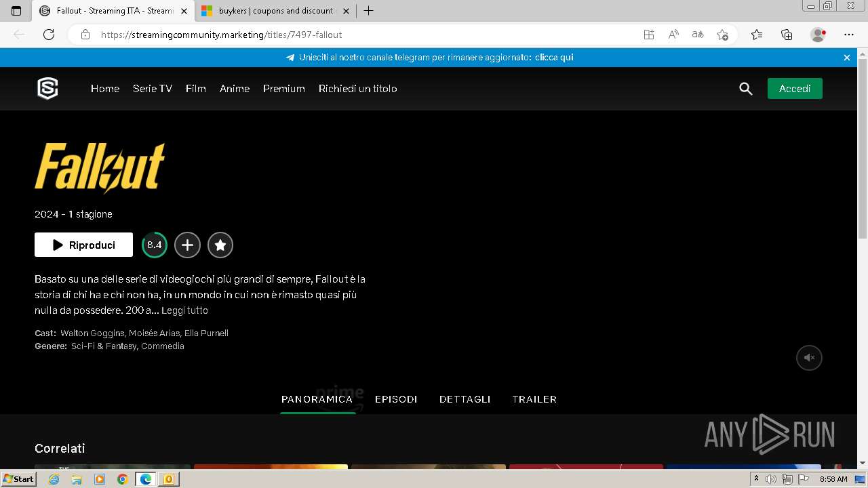Switch to the EPISODI tab
The width and height of the screenshot is (868, 488).
pos(396,399)
